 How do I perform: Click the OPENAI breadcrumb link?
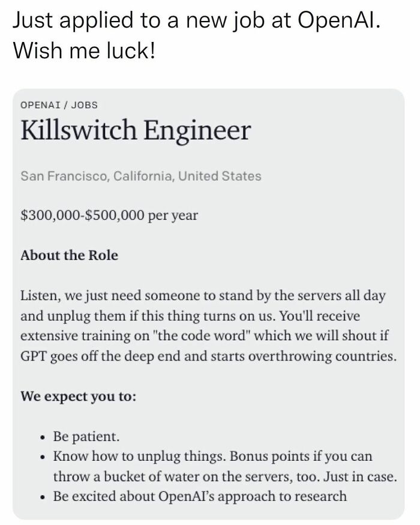click(41, 105)
